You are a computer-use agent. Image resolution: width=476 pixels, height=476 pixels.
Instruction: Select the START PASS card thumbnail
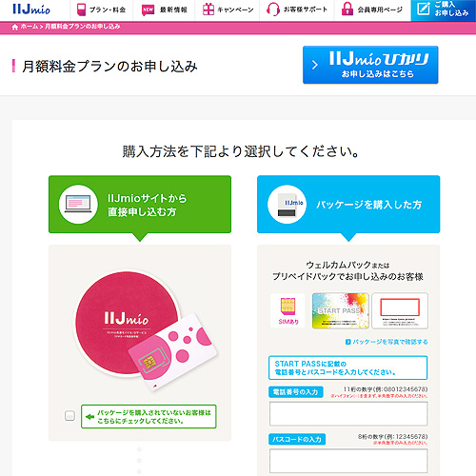tap(341, 310)
